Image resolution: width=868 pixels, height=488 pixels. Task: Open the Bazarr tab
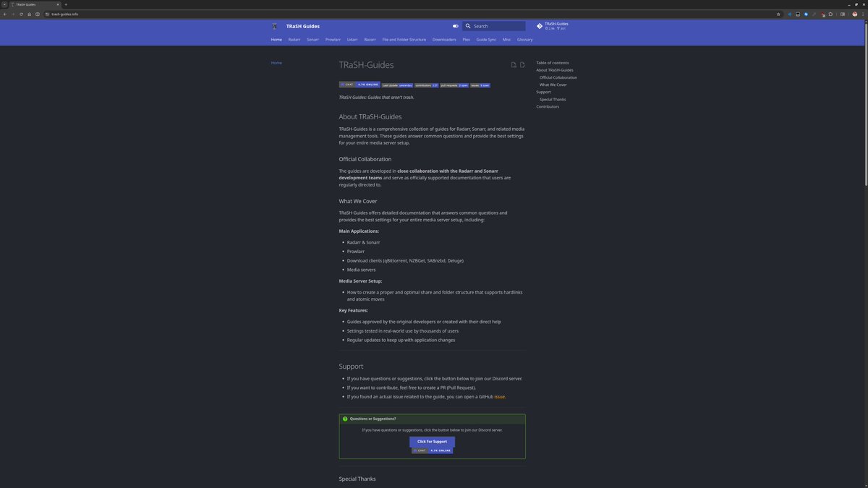370,40
